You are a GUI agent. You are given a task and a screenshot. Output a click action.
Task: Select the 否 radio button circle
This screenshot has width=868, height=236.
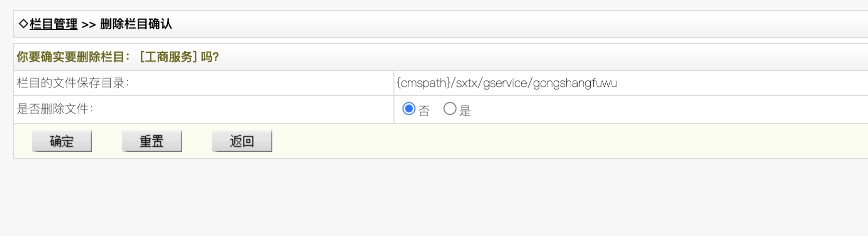[x=409, y=108]
